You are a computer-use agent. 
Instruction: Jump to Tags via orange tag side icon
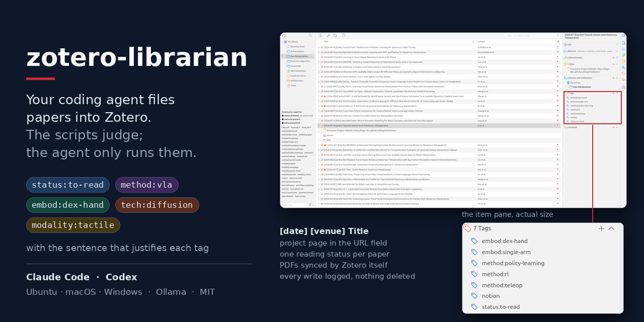click(623, 73)
